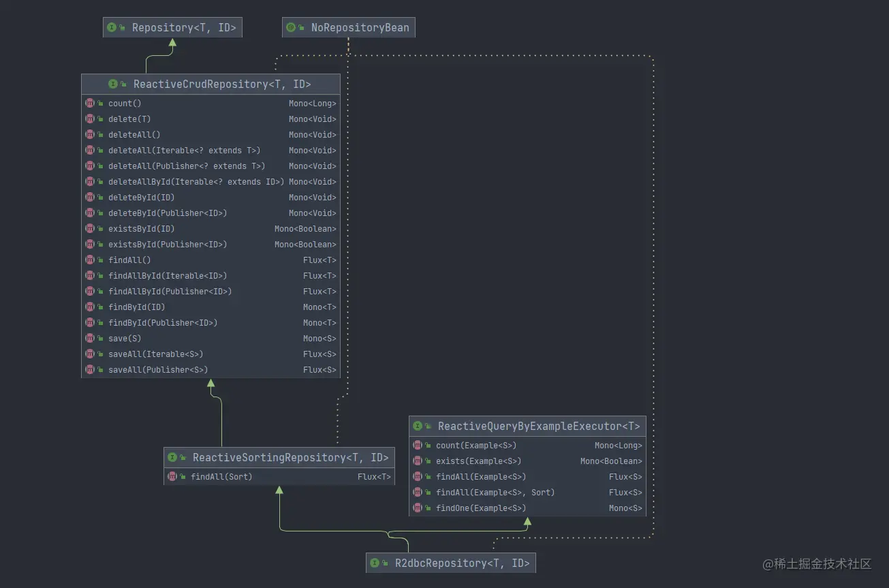Click method icon beside findAllById(Iterable<ID>)
This screenshot has height=588, width=889.
(90, 276)
